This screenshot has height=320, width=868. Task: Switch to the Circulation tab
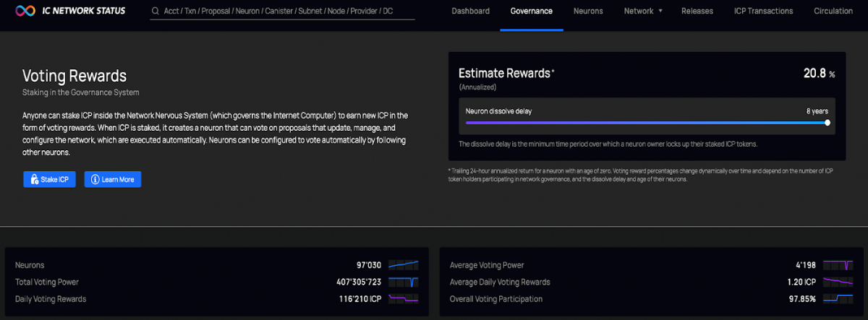pyautogui.click(x=833, y=11)
